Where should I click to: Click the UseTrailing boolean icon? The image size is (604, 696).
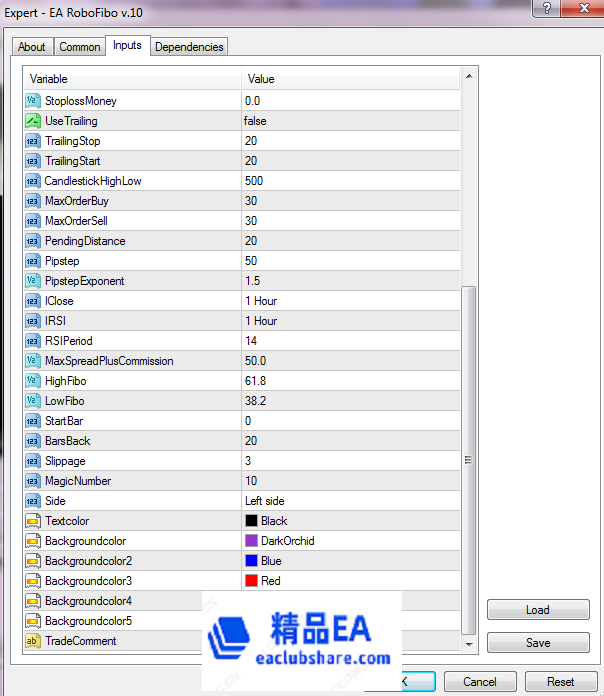pos(33,121)
